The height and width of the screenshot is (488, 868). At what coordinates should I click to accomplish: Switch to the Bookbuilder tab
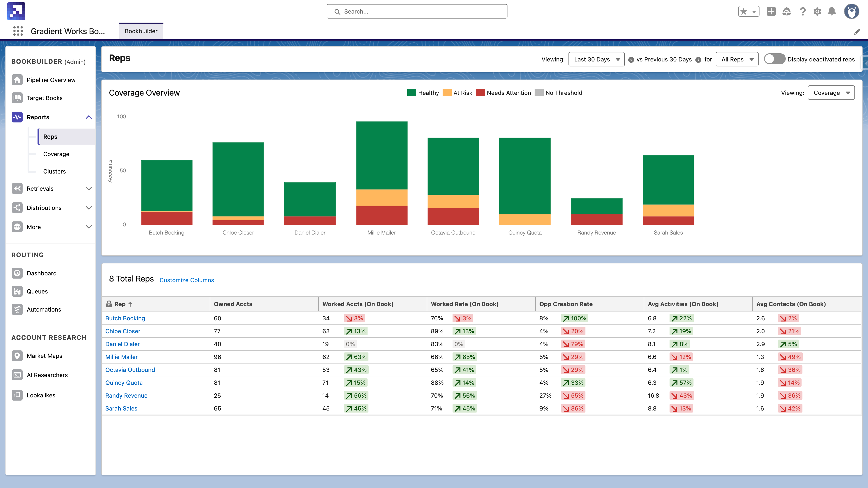click(141, 31)
